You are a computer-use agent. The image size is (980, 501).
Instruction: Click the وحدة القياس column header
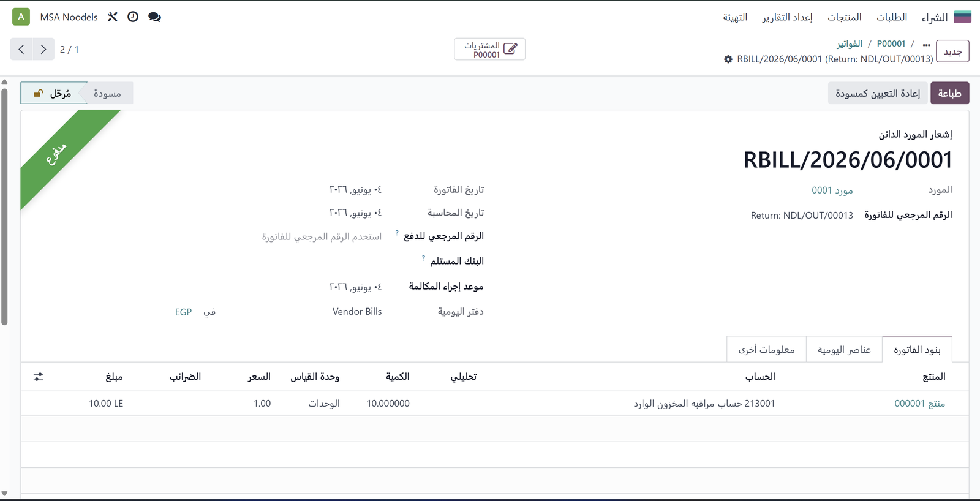pyautogui.click(x=315, y=377)
